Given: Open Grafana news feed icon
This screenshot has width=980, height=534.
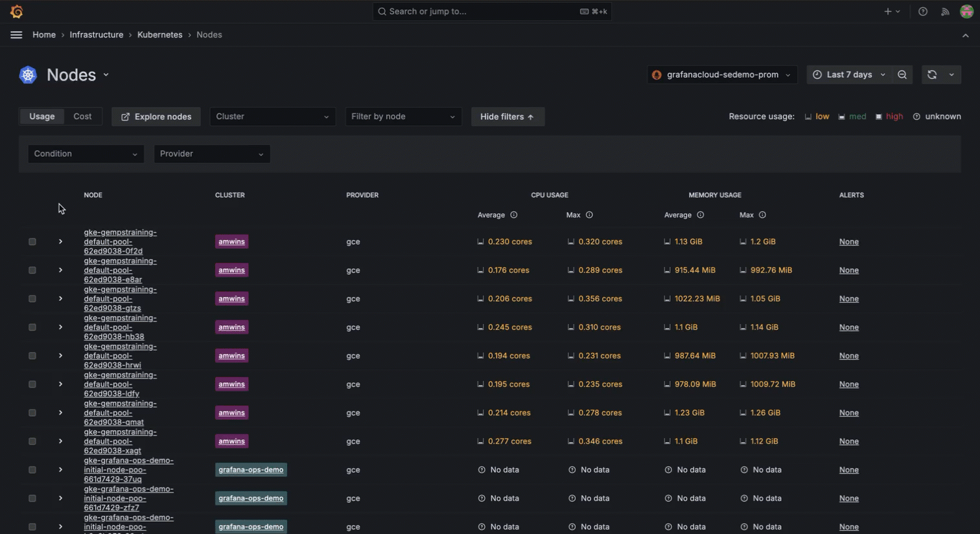Looking at the screenshot, I should click(945, 11).
